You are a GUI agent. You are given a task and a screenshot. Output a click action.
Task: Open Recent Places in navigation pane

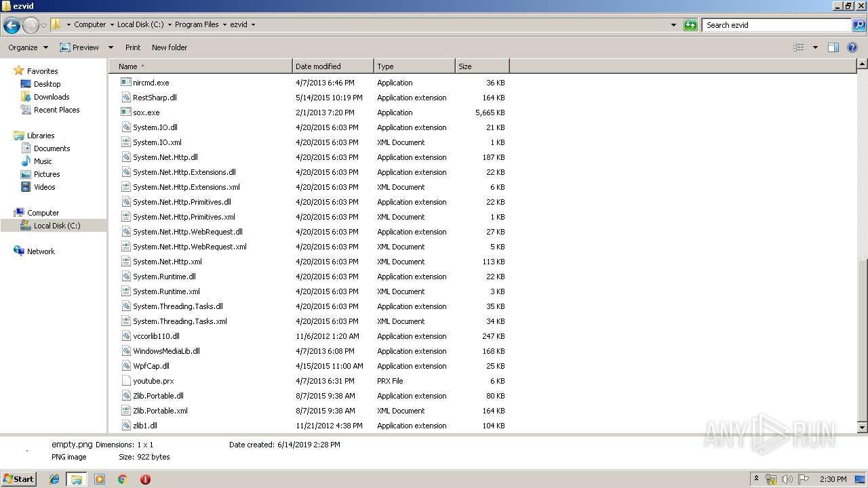[56, 110]
